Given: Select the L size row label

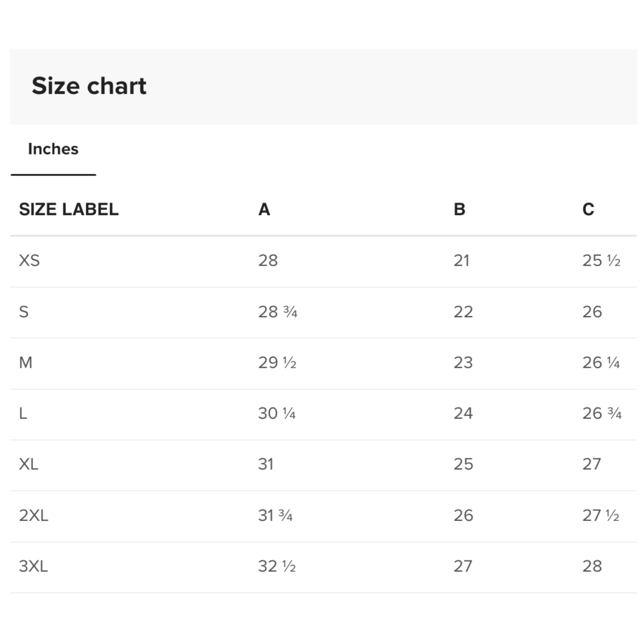Looking at the screenshot, I should coord(23,414).
